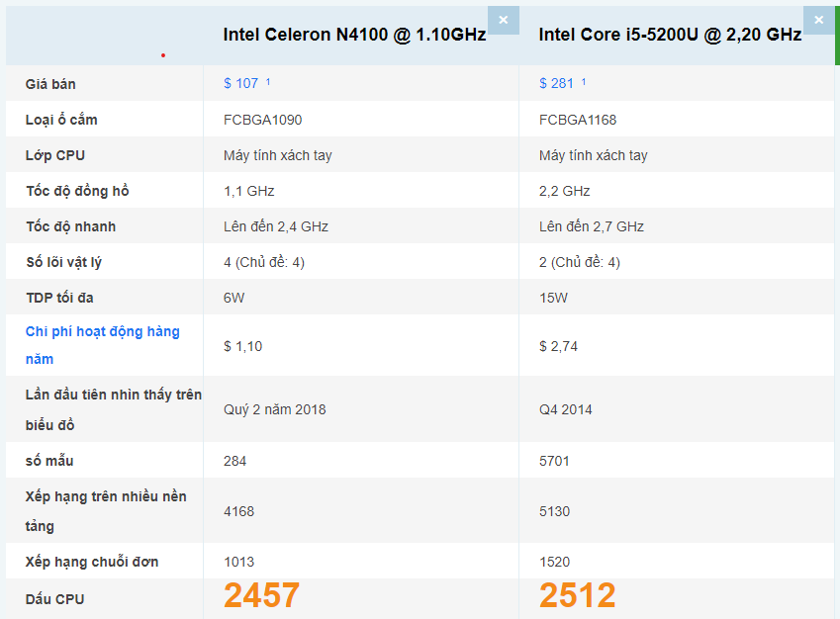
Task: Click the 'Lớp CPU' row label
Action: click(55, 155)
